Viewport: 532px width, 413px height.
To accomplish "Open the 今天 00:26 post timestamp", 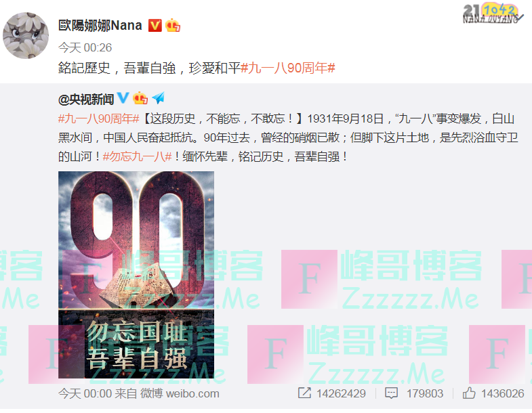I will pyautogui.click(x=85, y=47).
